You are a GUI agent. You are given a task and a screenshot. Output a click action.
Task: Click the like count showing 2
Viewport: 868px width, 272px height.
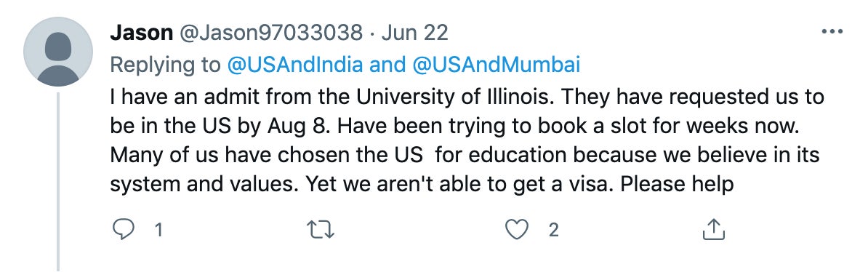click(x=553, y=230)
